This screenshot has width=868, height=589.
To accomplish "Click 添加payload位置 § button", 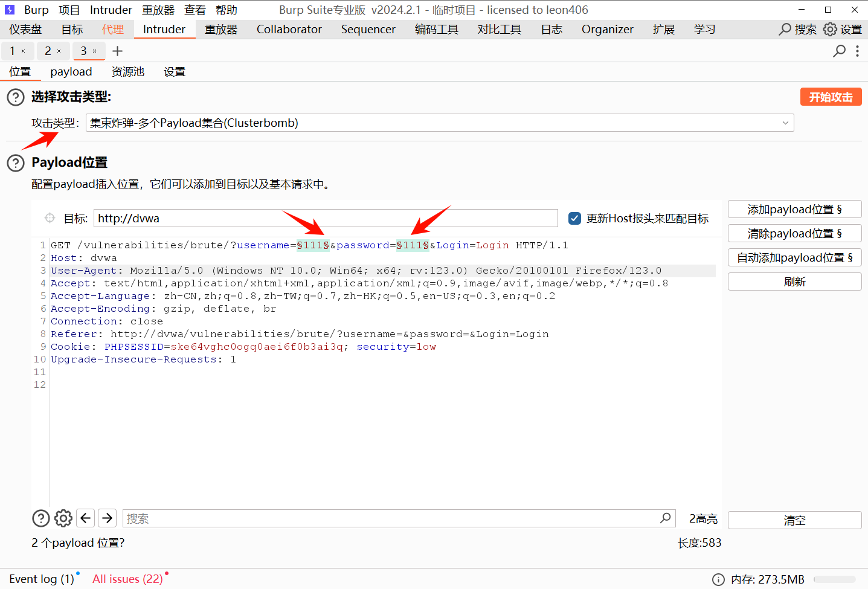I will click(794, 209).
